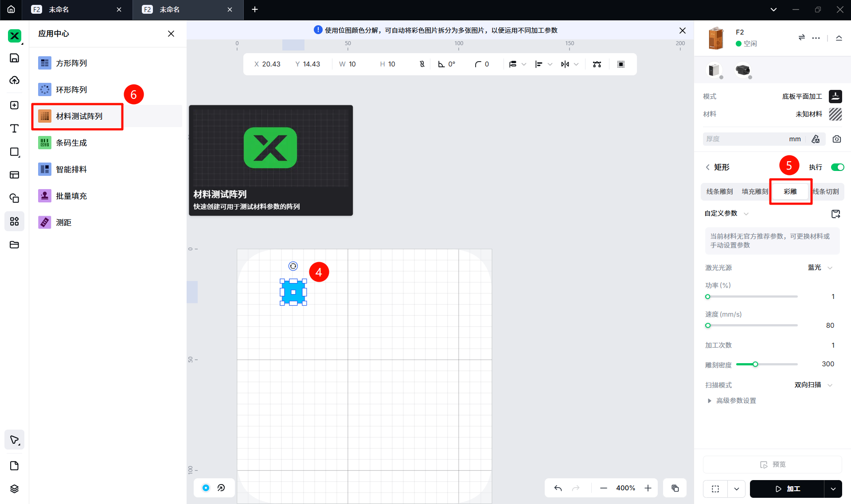Click the undo arrow button
The image size is (851, 504).
558,488
